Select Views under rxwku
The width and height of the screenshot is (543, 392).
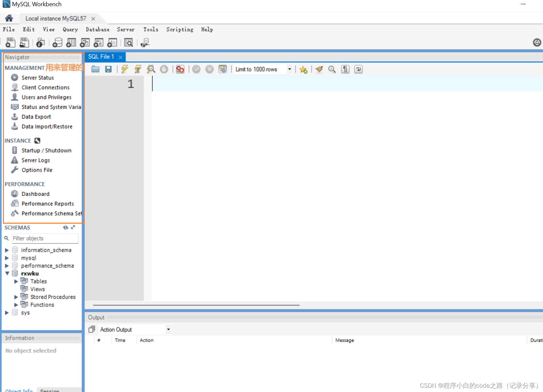point(37,289)
